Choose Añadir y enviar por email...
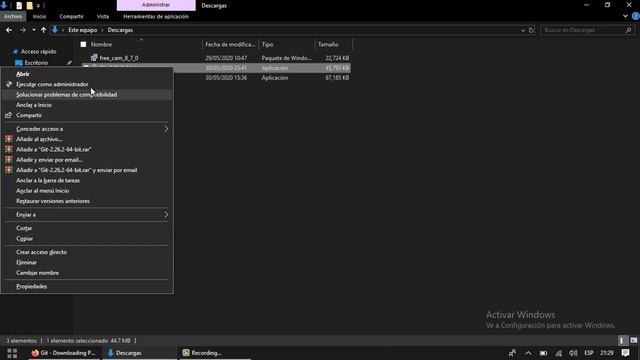 point(49,160)
